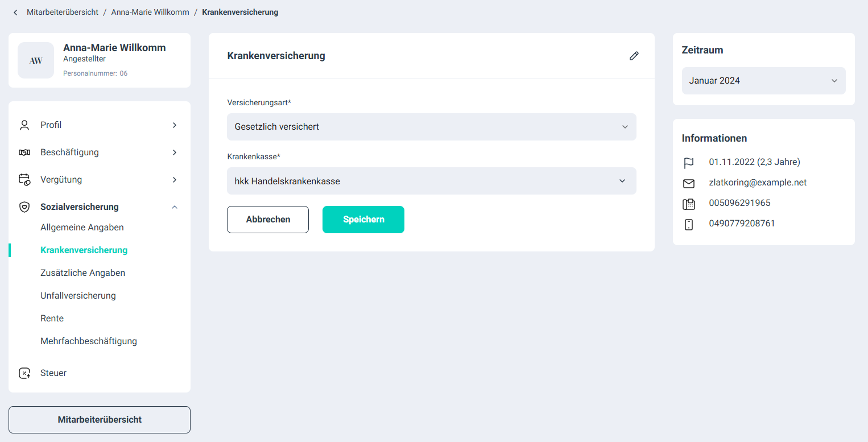Click the Profil person icon

pyautogui.click(x=24, y=125)
